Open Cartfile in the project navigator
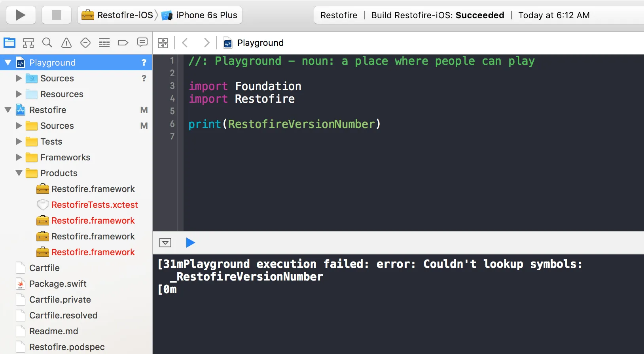The image size is (644, 354). [44, 268]
